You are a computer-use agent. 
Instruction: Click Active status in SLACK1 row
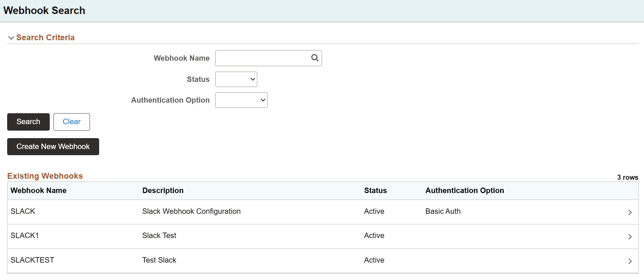(374, 235)
